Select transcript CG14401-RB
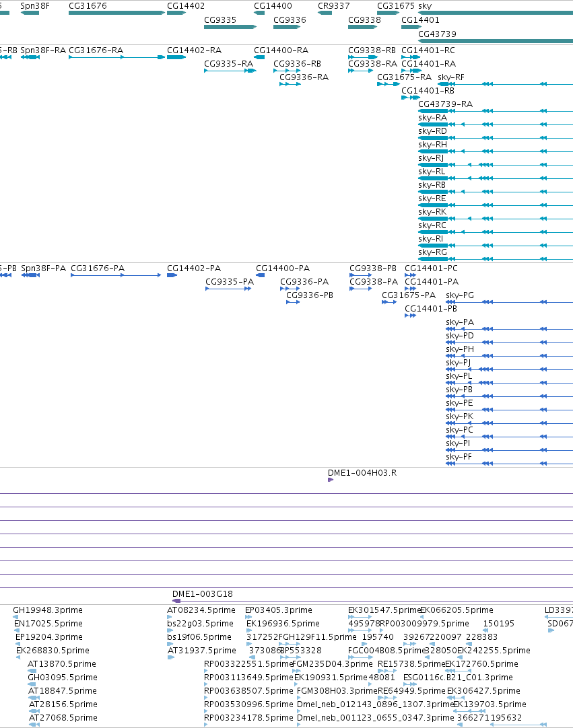Viewport: 573px width, 728px height. (x=428, y=91)
